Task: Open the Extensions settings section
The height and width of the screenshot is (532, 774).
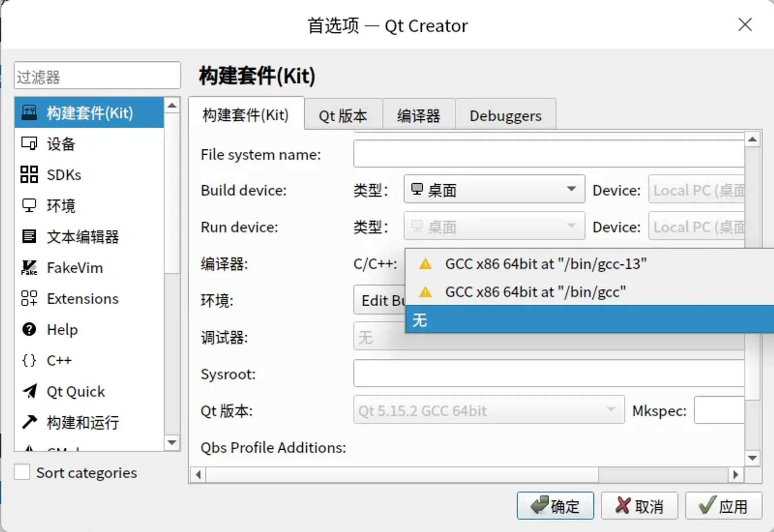Action: pyautogui.click(x=82, y=299)
